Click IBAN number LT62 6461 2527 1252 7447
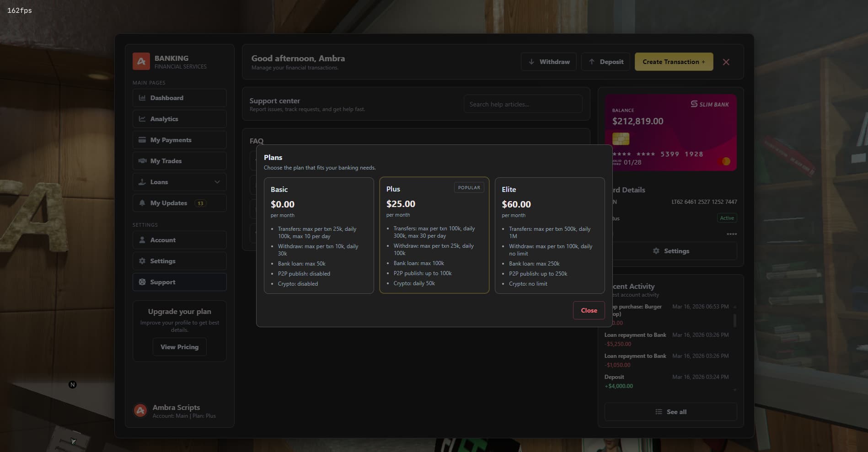Screen dimensions: 868x452 pos(704,202)
